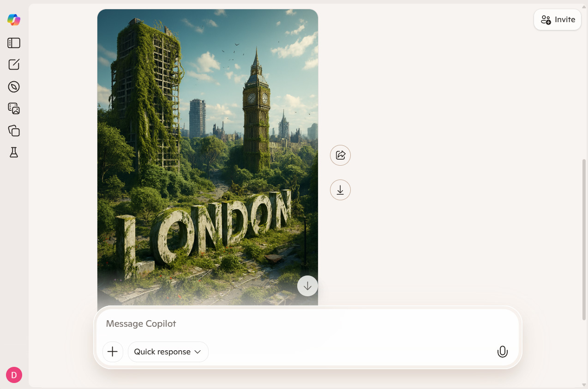Open the Pages stacked squares icon
Image resolution: width=588 pixels, height=389 pixels.
(x=14, y=131)
